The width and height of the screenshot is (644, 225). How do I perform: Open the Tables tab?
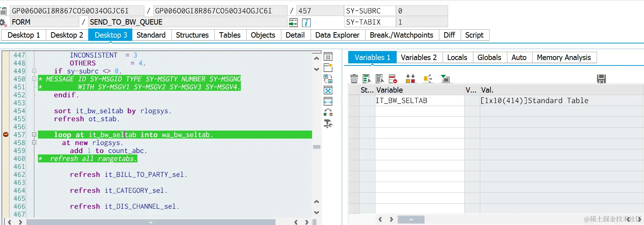coord(230,35)
